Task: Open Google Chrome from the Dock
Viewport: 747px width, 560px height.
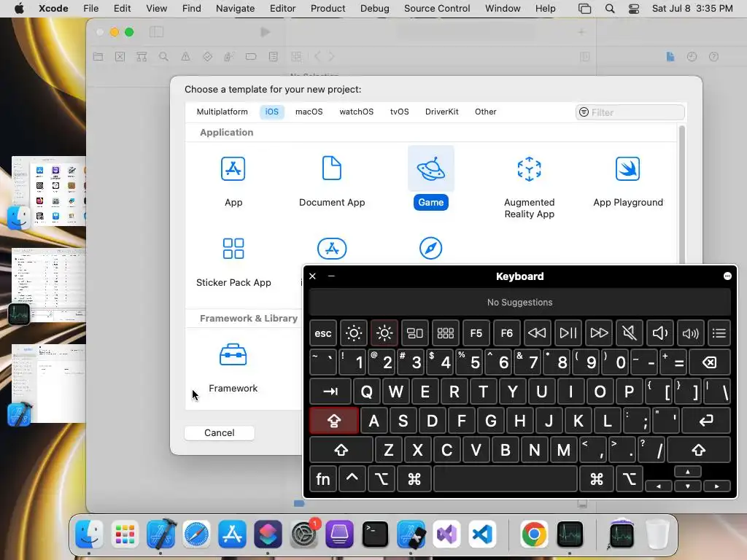Action: coord(533,534)
